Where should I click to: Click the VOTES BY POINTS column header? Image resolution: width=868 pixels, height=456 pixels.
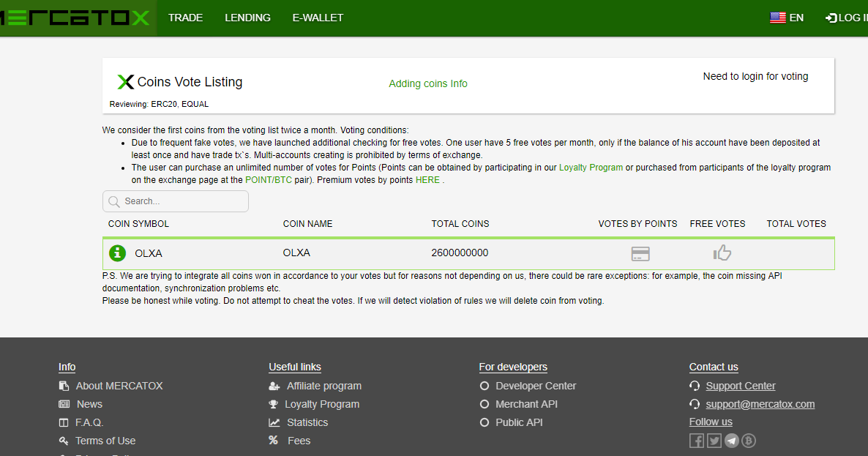637,224
